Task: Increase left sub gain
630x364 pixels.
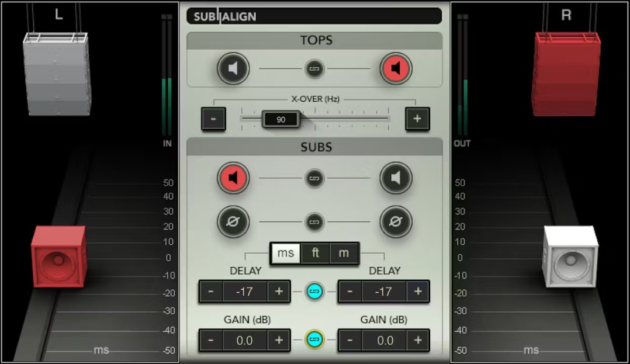Action: pyautogui.click(x=278, y=340)
